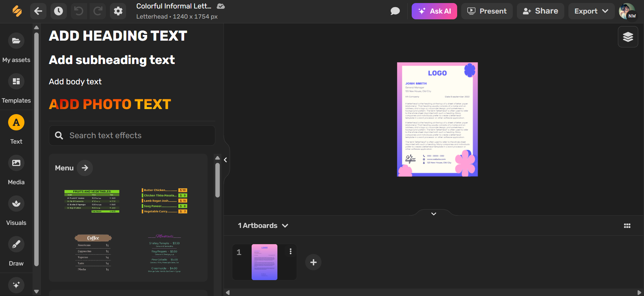Viewport: 644px width, 296px height.
Task: Open project settings gear icon
Action: click(118, 11)
